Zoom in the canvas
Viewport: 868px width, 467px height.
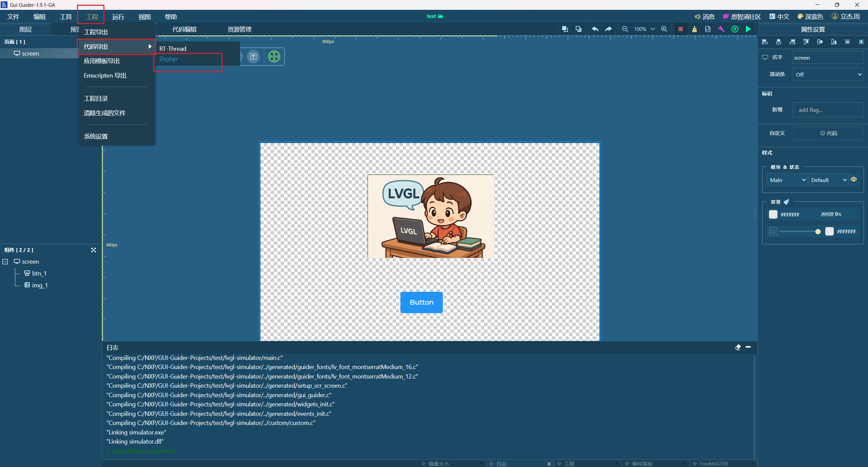pyautogui.click(x=664, y=29)
